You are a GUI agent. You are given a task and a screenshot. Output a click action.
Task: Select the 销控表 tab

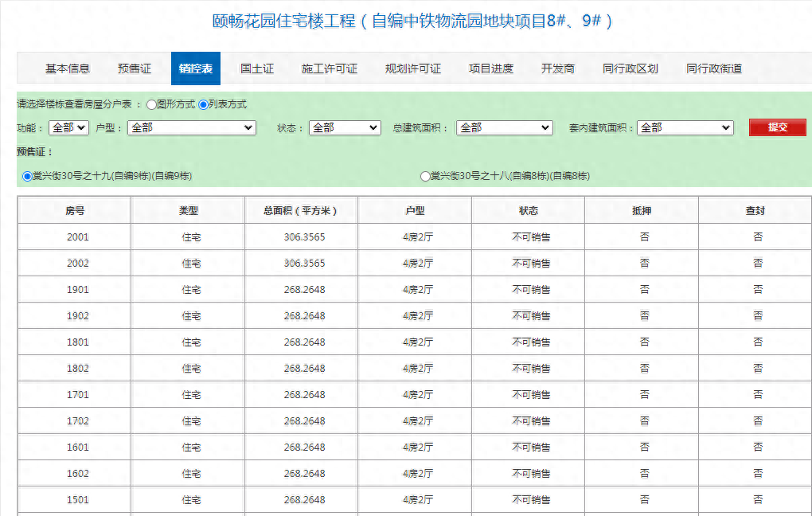pos(195,68)
